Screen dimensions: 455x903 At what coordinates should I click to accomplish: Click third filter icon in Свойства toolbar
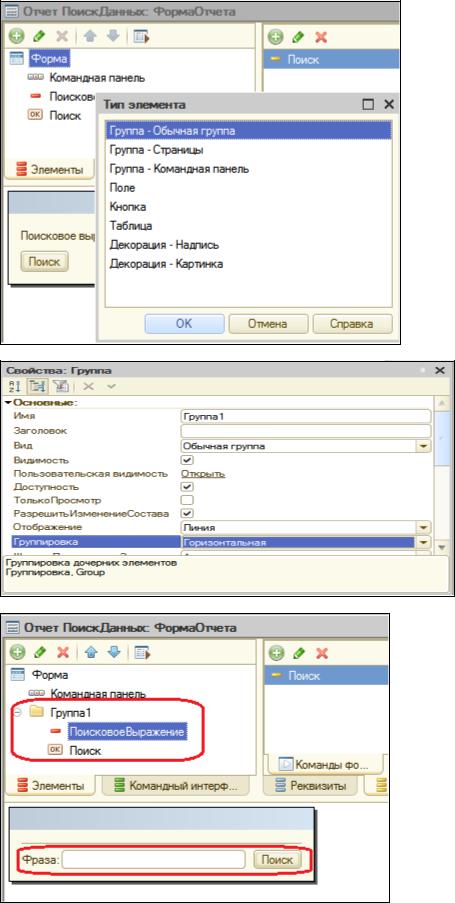(59, 388)
